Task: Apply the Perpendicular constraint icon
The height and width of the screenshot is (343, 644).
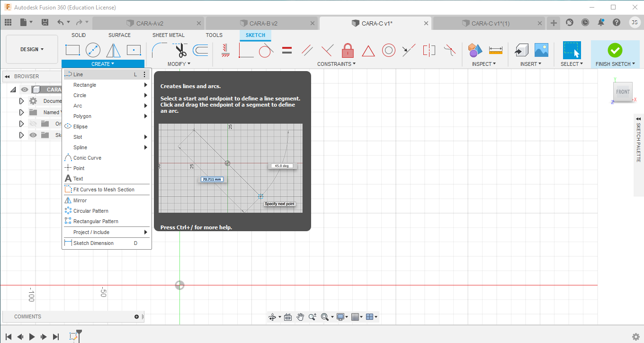Action: coord(327,50)
